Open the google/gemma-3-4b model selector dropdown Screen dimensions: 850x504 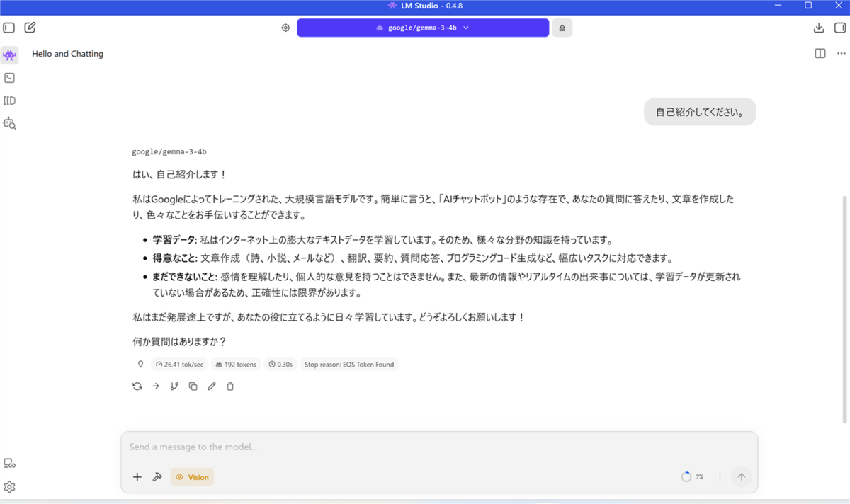(423, 28)
